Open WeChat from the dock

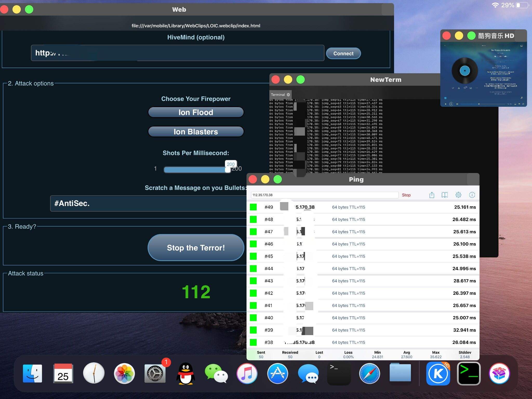click(216, 374)
